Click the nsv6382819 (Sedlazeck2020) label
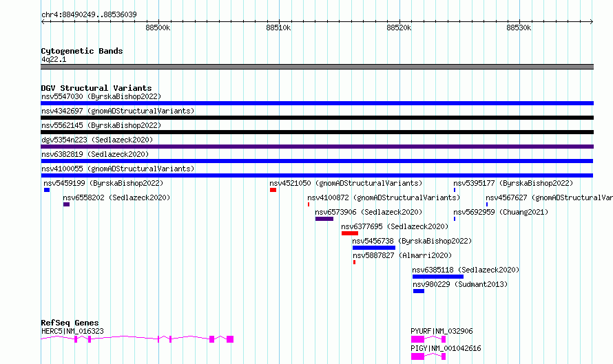The height and width of the screenshot is (364, 613). click(x=95, y=154)
